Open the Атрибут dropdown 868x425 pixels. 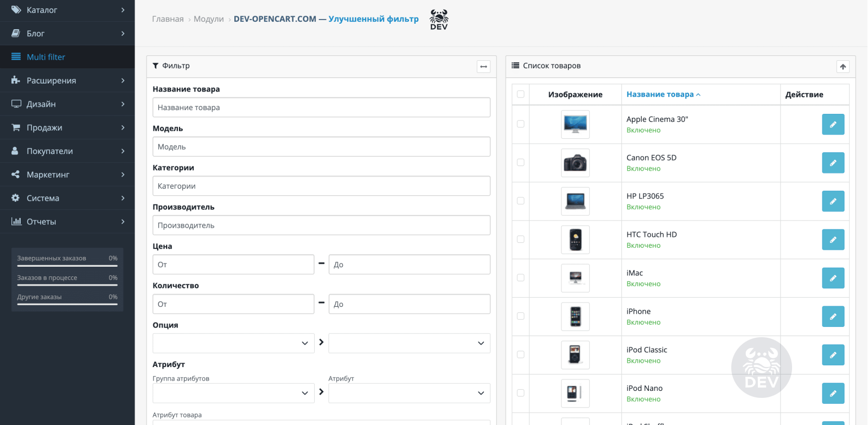click(x=410, y=393)
